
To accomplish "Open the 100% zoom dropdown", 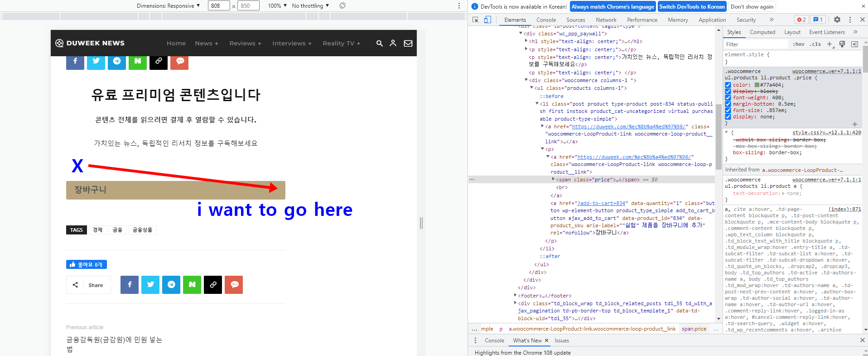I will (277, 5).
